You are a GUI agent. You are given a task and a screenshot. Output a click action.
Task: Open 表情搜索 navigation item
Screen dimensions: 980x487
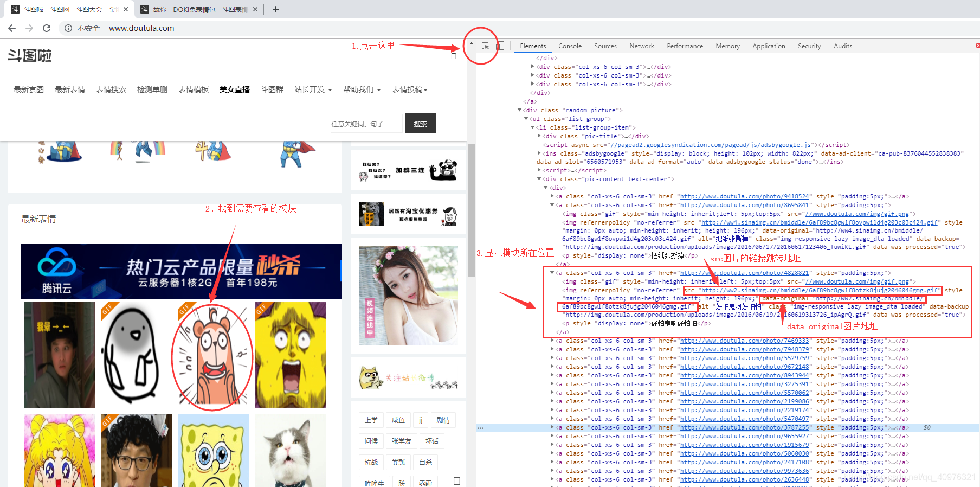point(111,89)
